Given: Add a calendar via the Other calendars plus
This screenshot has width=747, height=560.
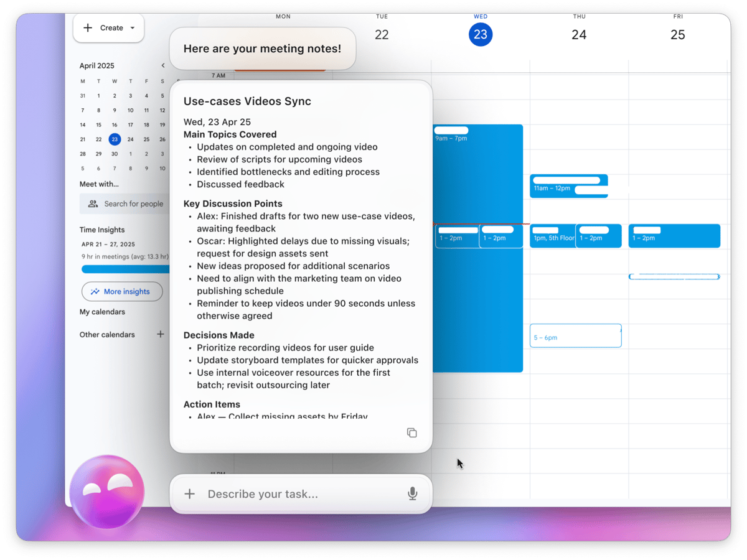Looking at the screenshot, I should [161, 334].
